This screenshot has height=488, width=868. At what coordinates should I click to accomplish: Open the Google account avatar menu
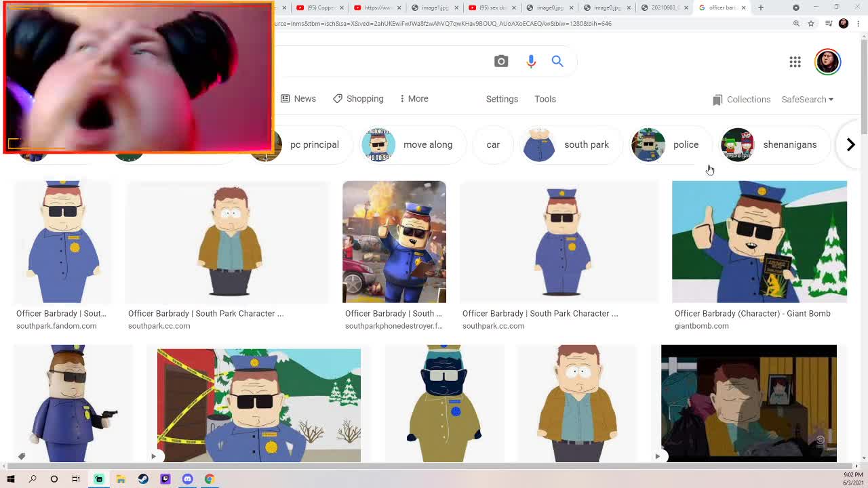827,62
